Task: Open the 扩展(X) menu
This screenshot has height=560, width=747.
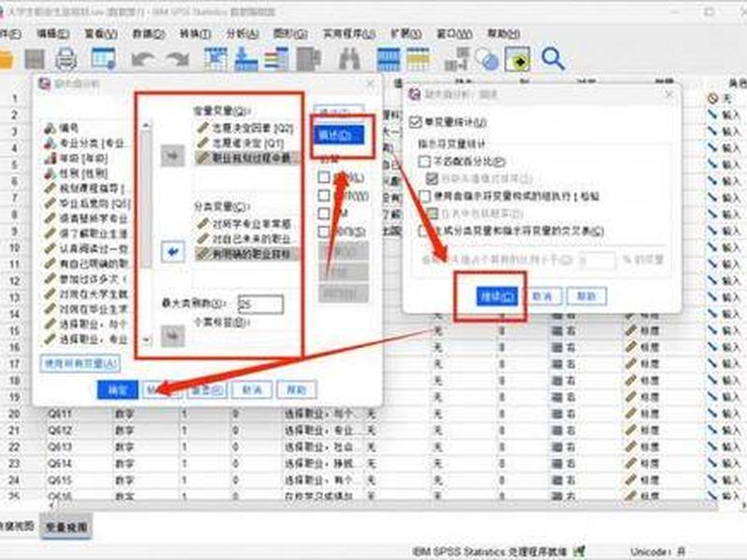Action: click(x=406, y=34)
